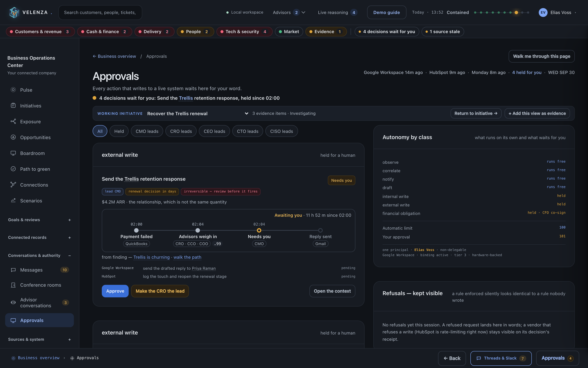Screen dimensions: 588x368
Task: Open Opportunities icon in sidebar
Action: tap(13, 137)
